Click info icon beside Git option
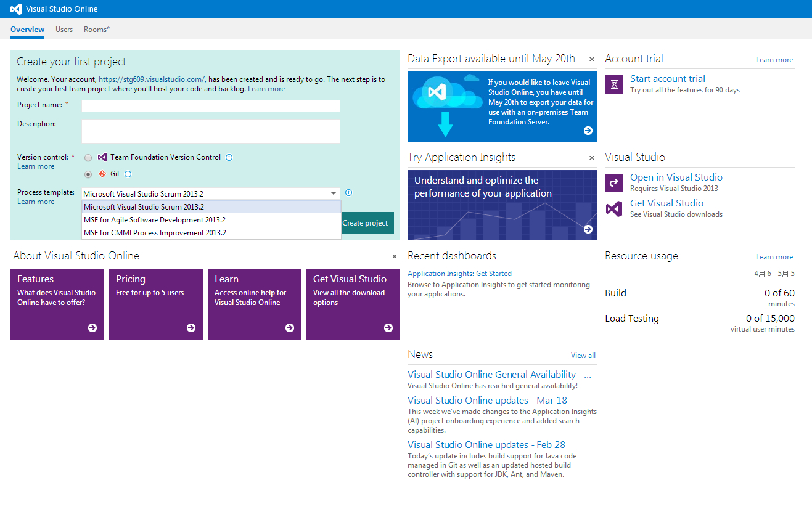812x509 pixels. (128, 174)
